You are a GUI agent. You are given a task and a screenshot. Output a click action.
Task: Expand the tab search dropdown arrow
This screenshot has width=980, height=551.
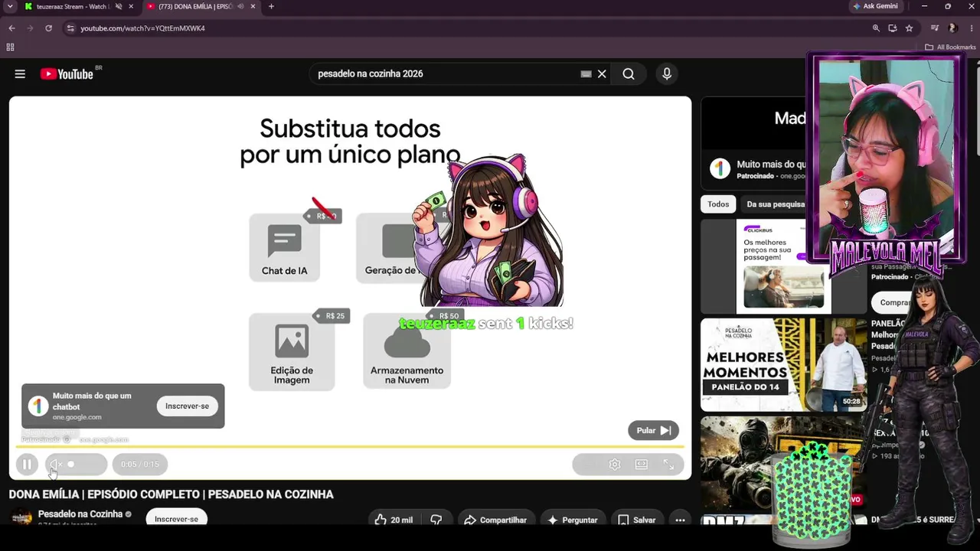(10, 6)
